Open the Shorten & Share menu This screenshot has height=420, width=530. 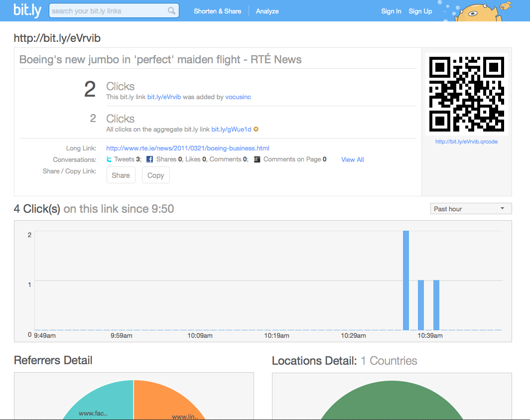[x=217, y=11]
